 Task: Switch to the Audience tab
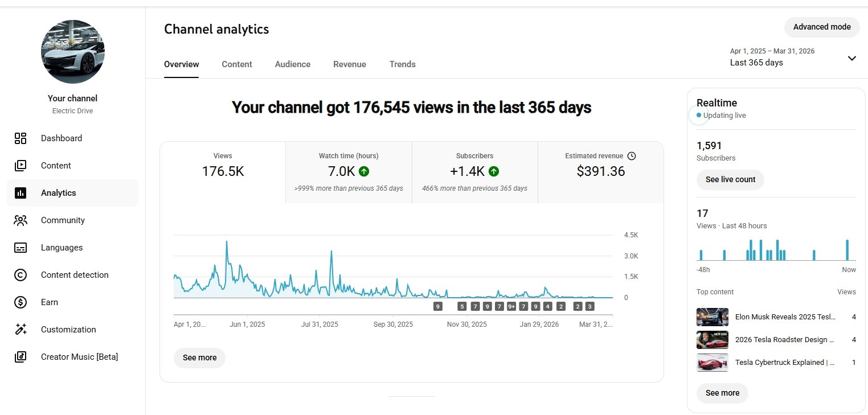point(293,64)
